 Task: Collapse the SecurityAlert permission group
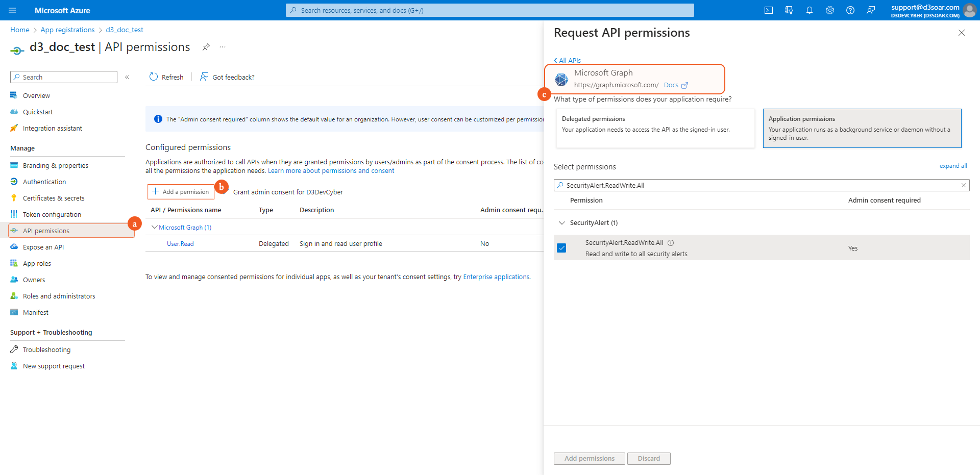point(562,223)
